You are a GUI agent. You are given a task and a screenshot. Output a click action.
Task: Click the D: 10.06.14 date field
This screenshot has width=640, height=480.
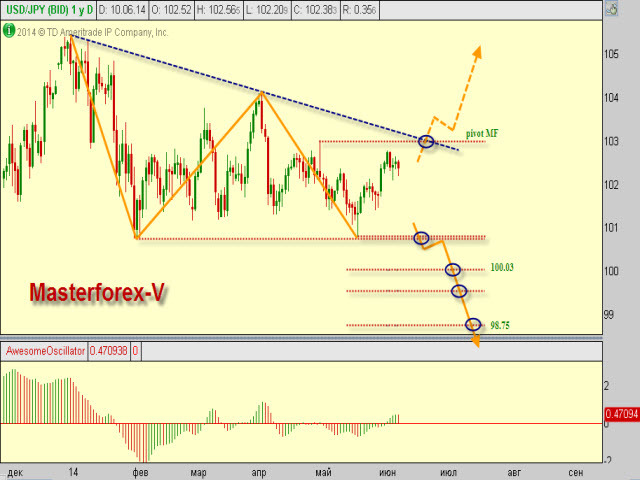122,9
